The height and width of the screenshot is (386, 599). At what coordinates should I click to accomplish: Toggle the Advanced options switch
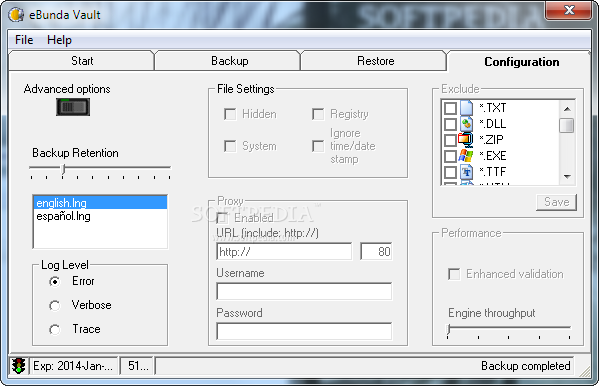(73, 107)
